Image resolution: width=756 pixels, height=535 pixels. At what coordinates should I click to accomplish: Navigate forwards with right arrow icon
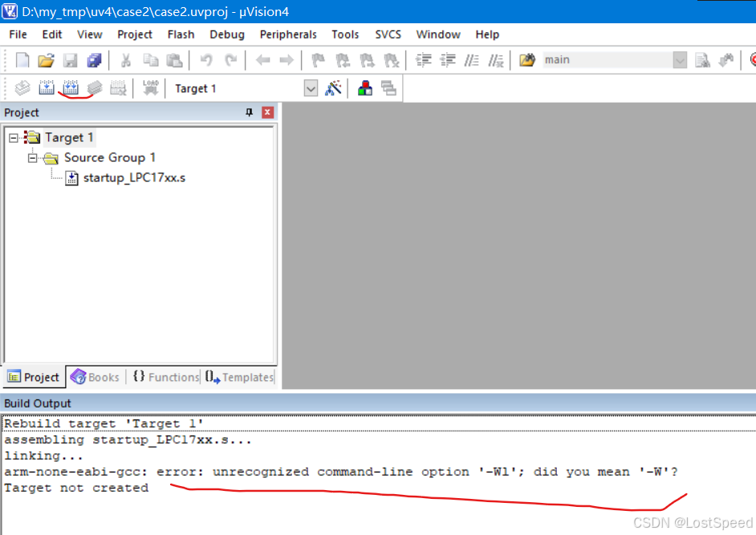(x=287, y=60)
